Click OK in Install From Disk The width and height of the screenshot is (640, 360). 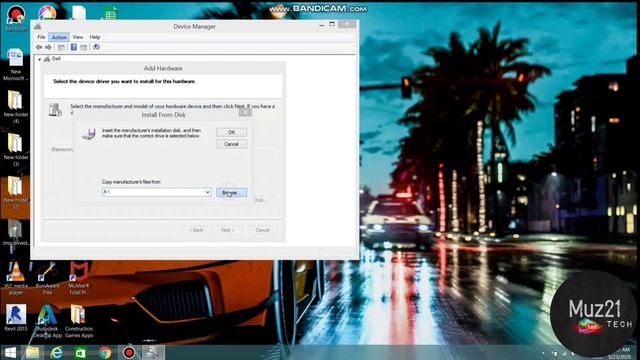(x=231, y=132)
